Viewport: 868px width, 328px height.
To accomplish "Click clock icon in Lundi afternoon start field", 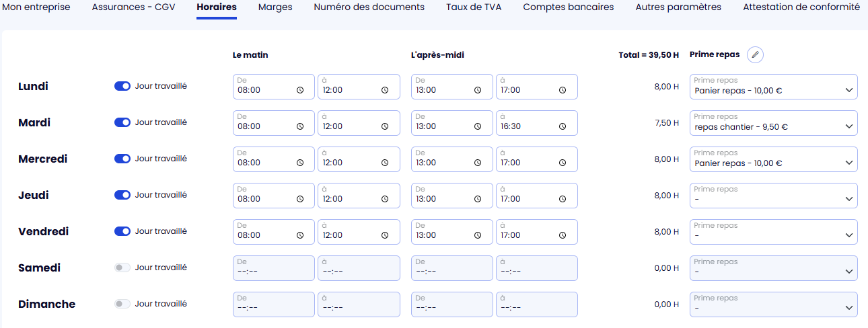I will click(x=478, y=90).
